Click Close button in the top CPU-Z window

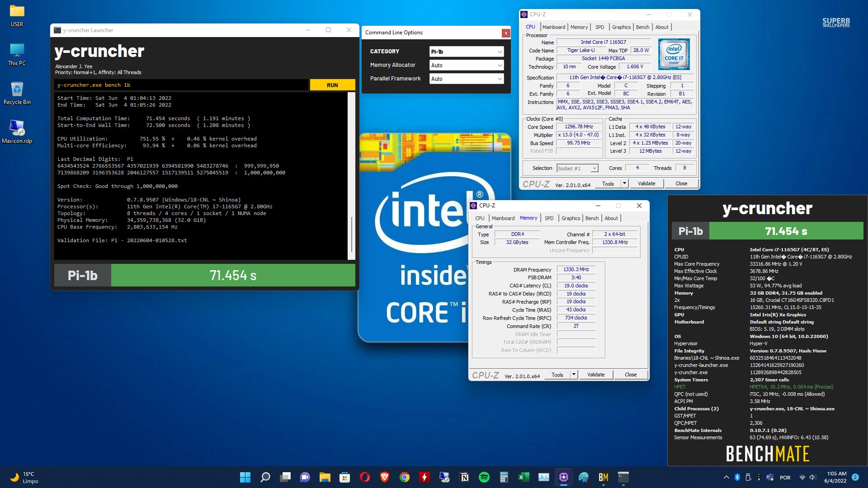pos(681,183)
